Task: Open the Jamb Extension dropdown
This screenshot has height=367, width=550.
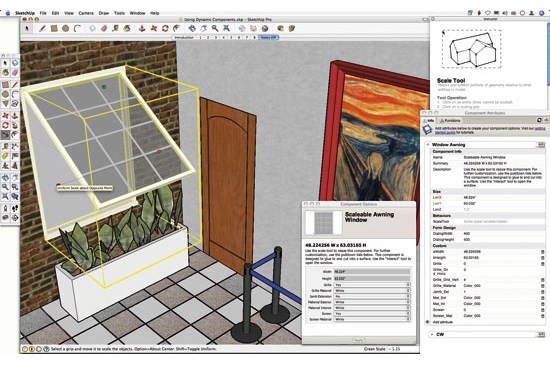Action: click(371, 296)
